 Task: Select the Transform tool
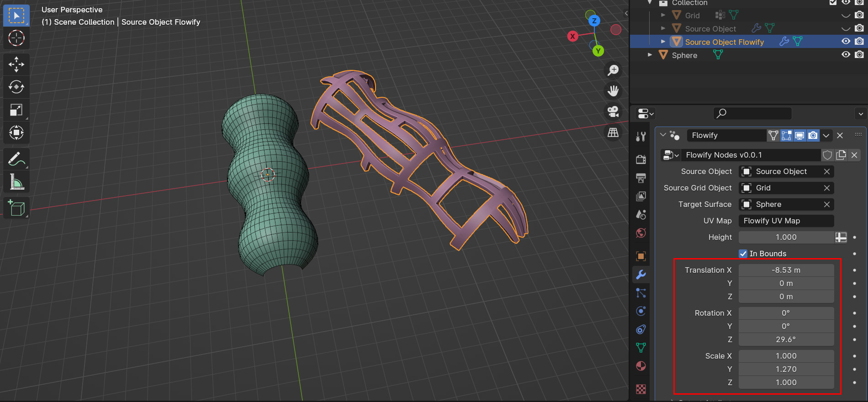16,133
